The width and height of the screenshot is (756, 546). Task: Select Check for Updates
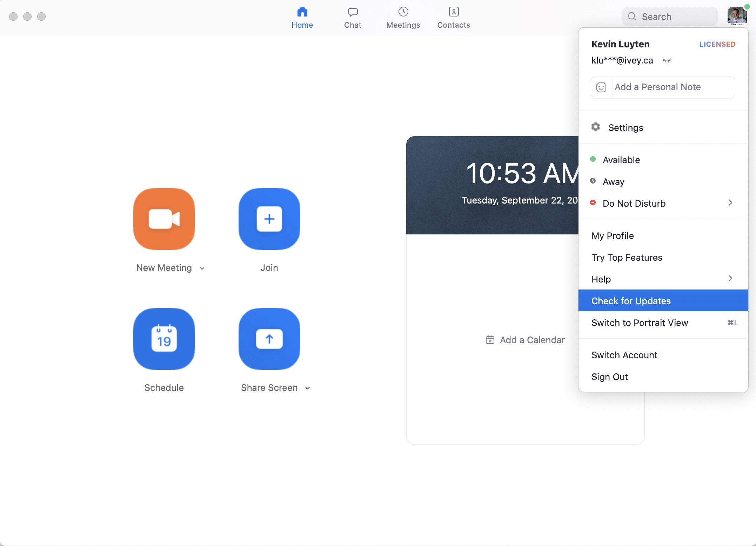tap(631, 301)
